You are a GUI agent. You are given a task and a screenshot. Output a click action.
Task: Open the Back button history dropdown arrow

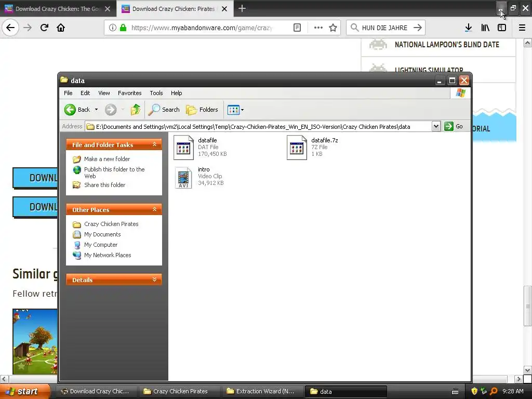tap(96, 110)
